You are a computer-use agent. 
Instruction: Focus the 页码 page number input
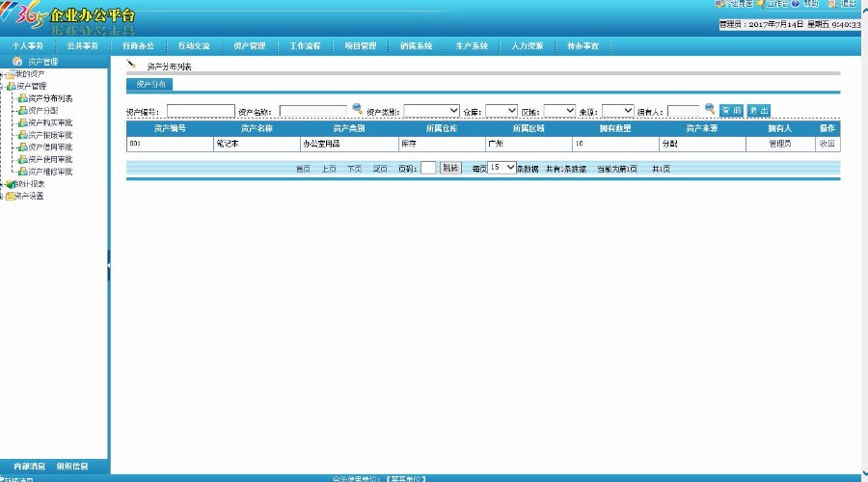pyautogui.click(x=428, y=168)
